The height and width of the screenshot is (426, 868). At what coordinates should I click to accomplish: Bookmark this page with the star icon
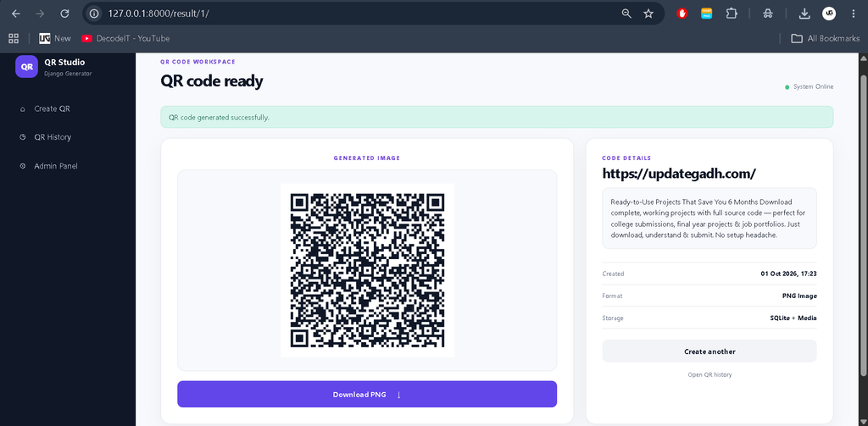(x=648, y=14)
